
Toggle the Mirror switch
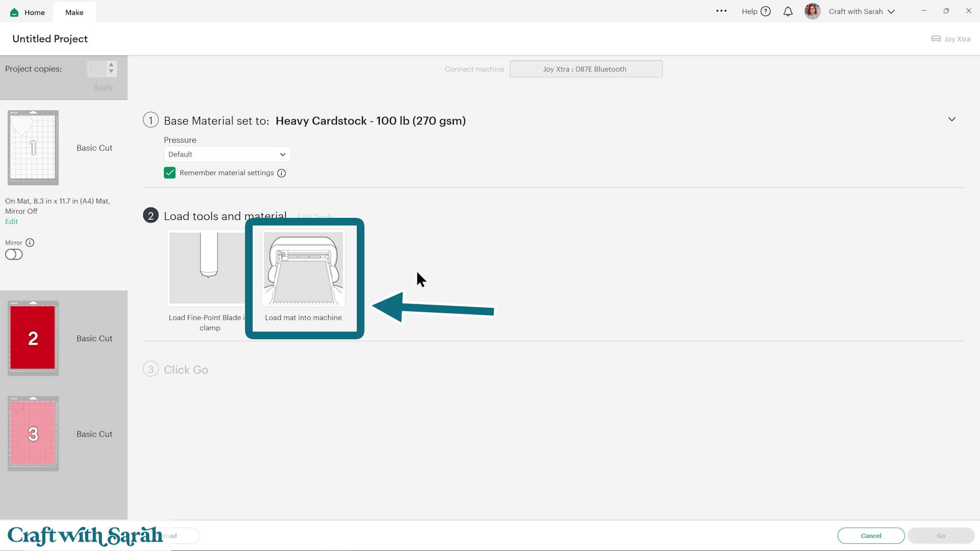[14, 255]
